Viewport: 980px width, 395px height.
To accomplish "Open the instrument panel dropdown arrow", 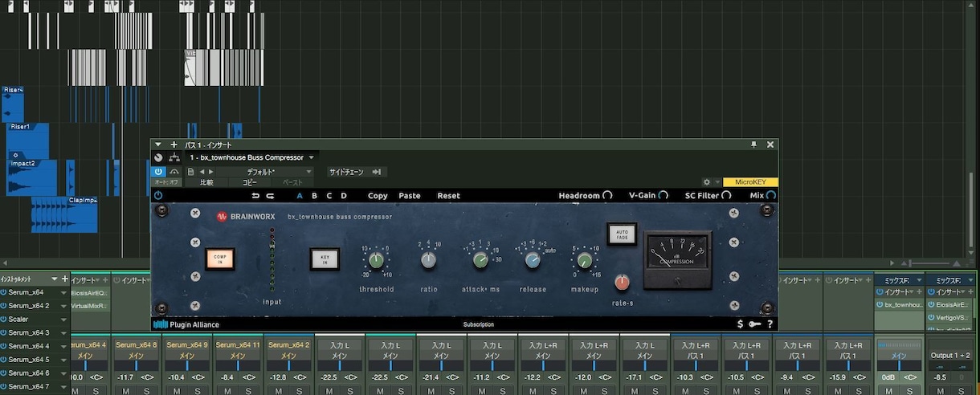I will [x=54, y=279].
